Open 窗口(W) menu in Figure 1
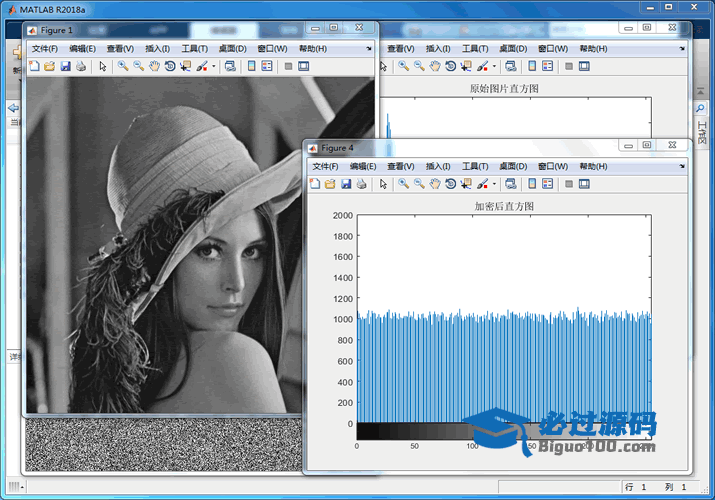 coord(272,49)
